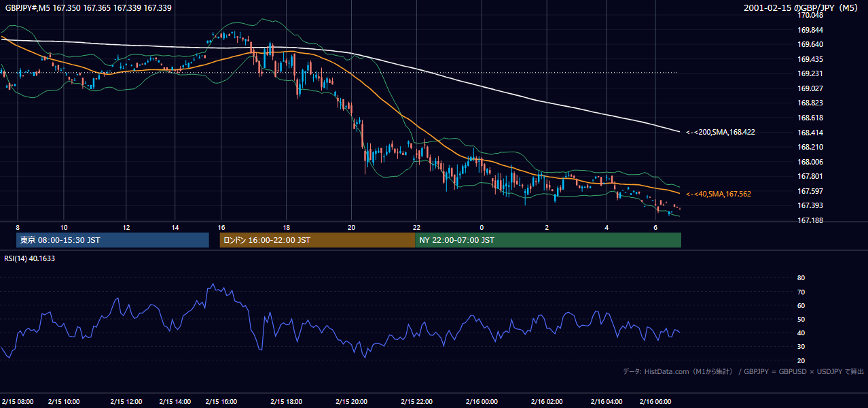Click the 2/16 00:00 date label
The width and height of the screenshot is (868, 408).
481,402
